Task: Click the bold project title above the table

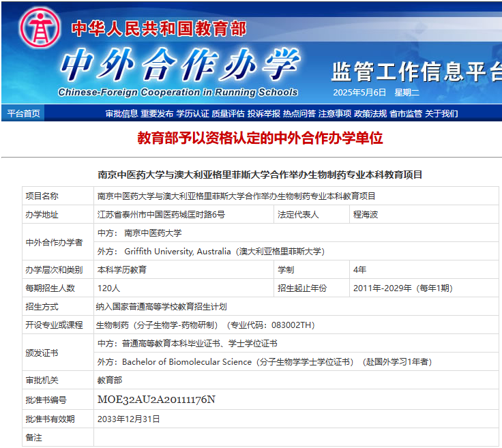Action: point(260,175)
